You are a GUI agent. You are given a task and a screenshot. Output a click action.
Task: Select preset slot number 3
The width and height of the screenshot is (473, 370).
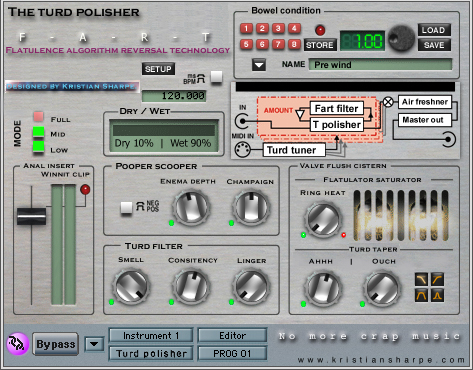point(278,29)
